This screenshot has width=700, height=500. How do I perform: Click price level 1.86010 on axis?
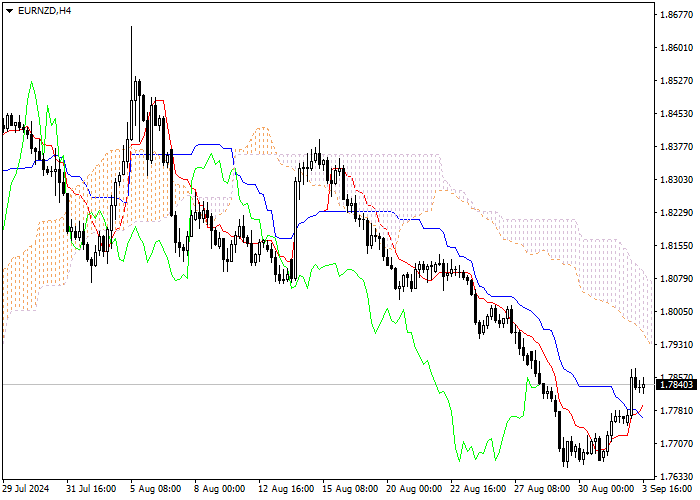point(677,48)
